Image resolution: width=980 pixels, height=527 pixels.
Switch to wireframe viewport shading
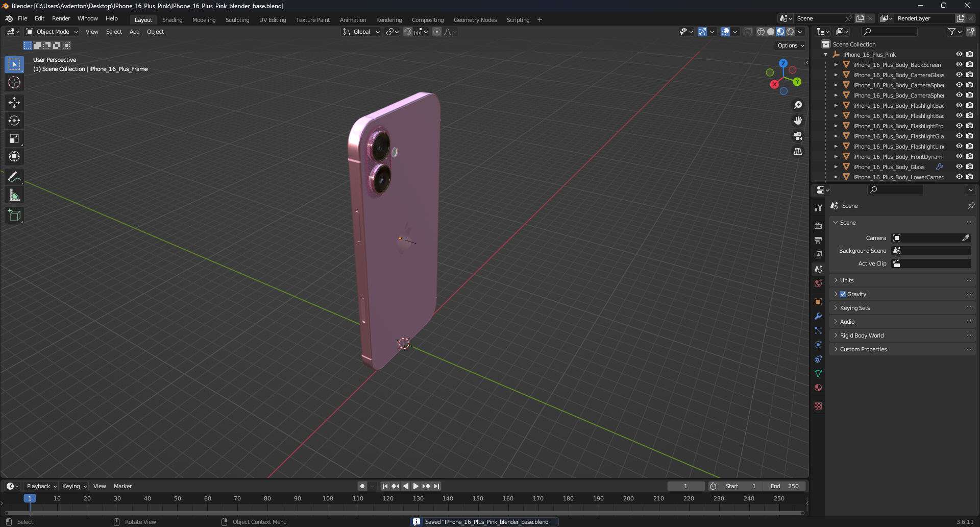761,32
